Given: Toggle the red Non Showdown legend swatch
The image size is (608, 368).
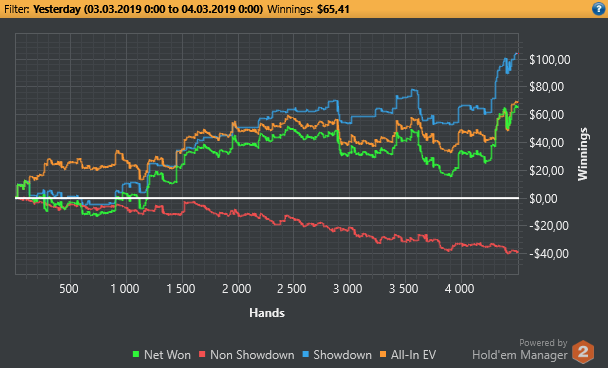Looking at the screenshot, I should coord(202,354).
